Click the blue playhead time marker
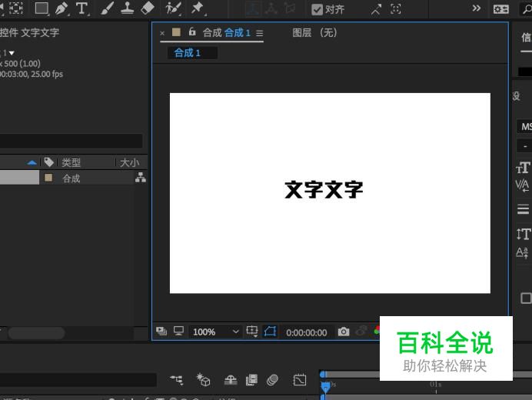Viewport: 532px width, 400px height. [x=325, y=387]
